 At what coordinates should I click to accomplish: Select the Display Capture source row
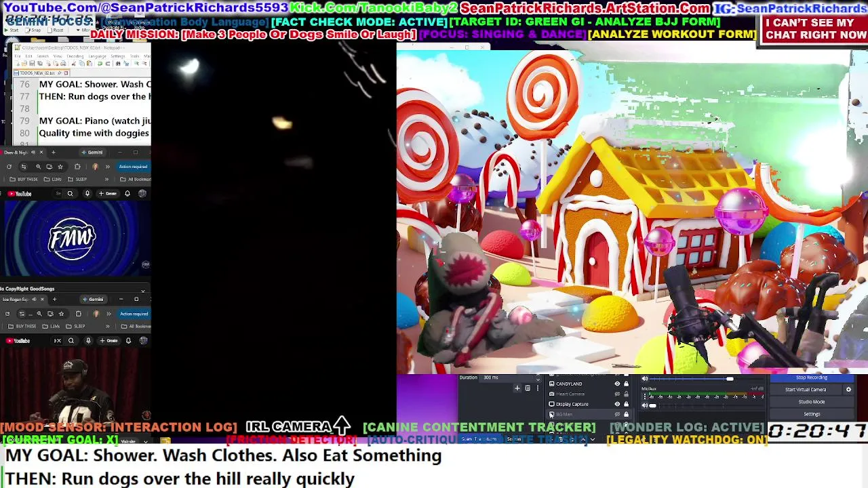click(x=589, y=404)
